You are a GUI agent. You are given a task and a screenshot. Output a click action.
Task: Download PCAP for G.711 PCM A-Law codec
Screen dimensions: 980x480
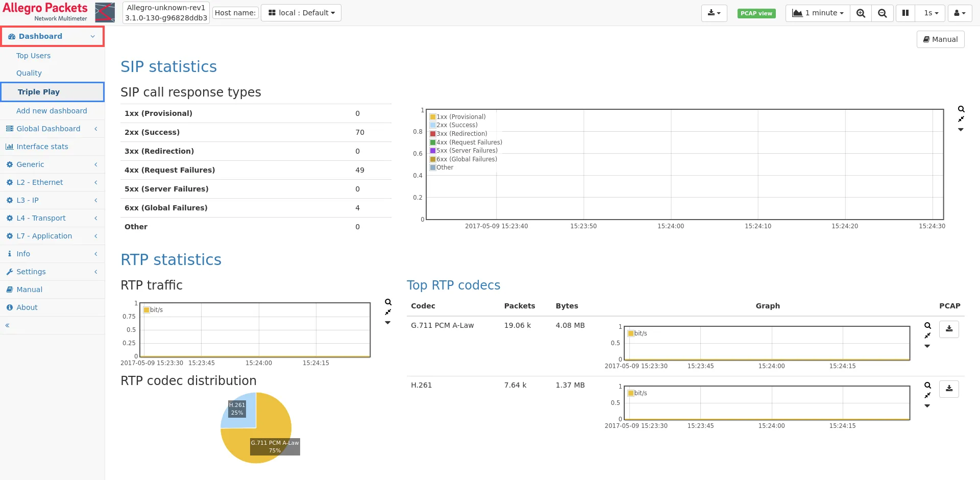click(949, 329)
